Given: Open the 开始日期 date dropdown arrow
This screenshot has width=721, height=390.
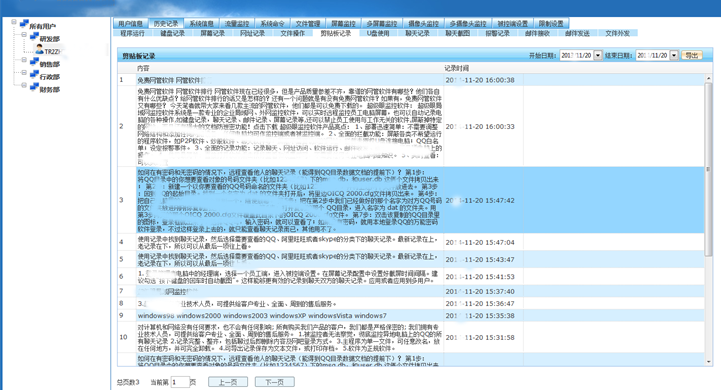Looking at the screenshot, I should click(598, 55).
